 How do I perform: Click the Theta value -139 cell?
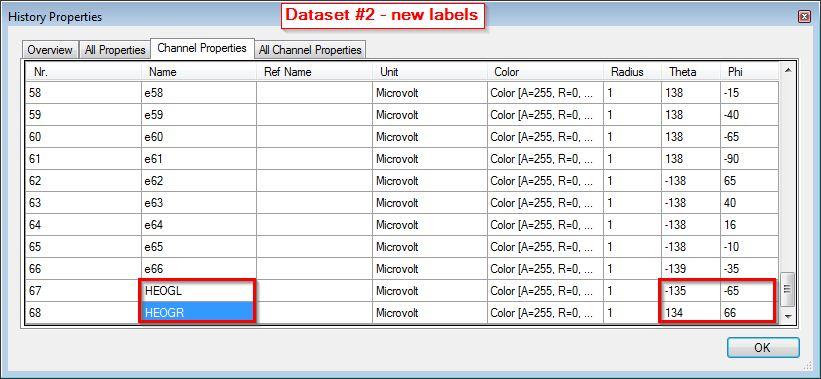click(691, 269)
